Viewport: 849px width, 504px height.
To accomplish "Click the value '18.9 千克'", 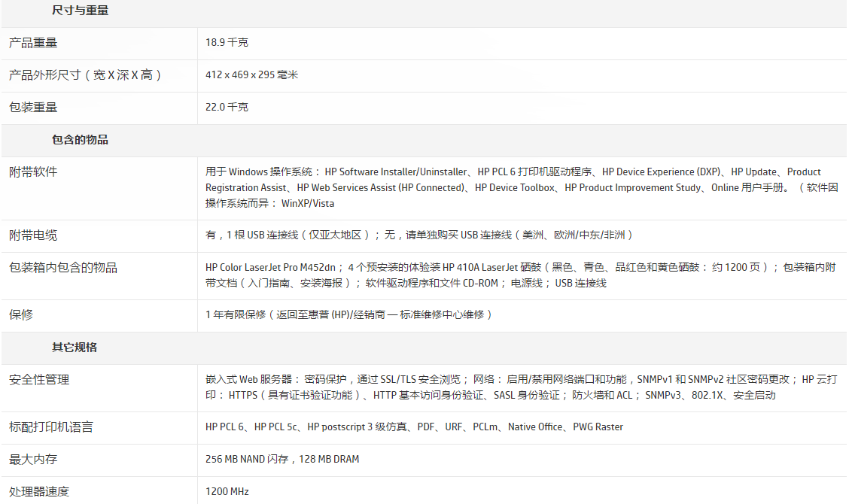I will coord(227,42).
